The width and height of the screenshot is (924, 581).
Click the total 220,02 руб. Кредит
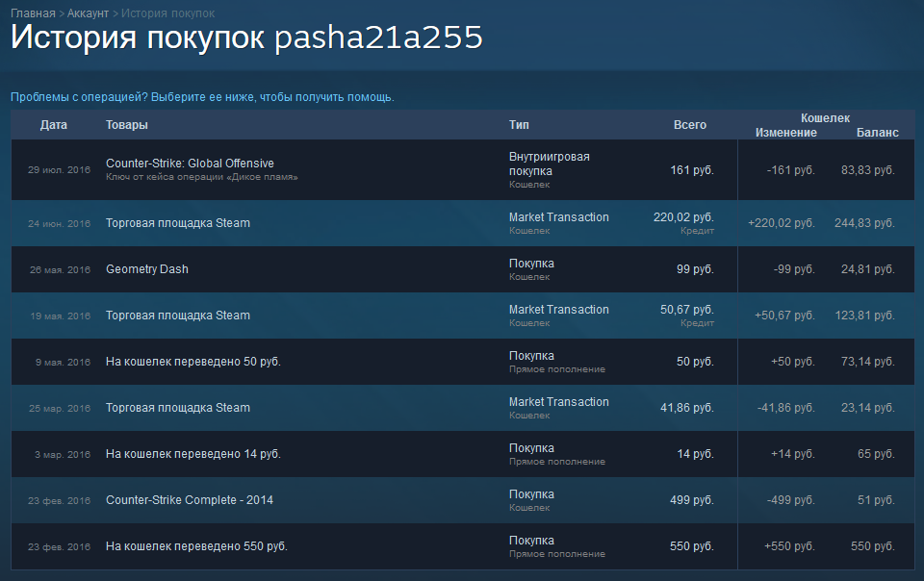[x=683, y=223]
